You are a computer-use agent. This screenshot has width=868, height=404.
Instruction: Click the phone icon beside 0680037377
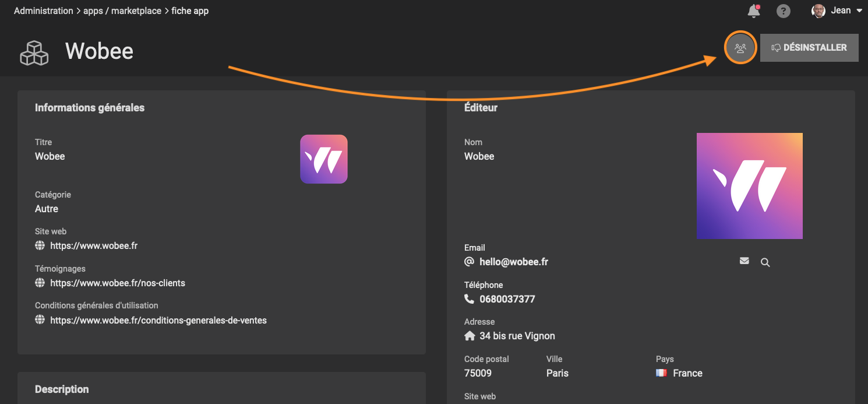pyautogui.click(x=469, y=299)
